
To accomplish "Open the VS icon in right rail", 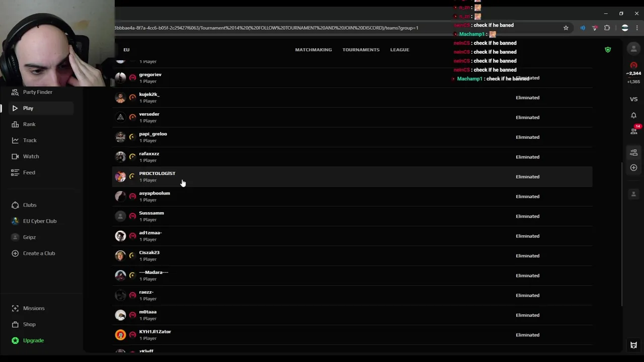I will [633, 99].
